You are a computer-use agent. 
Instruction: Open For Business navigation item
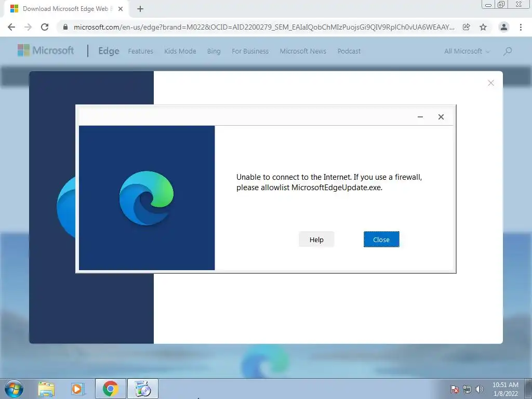pyautogui.click(x=250, y=51)
